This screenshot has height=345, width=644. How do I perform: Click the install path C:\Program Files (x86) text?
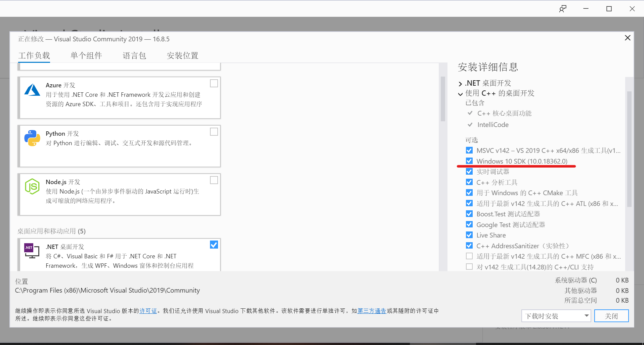[x=108, y=290]
